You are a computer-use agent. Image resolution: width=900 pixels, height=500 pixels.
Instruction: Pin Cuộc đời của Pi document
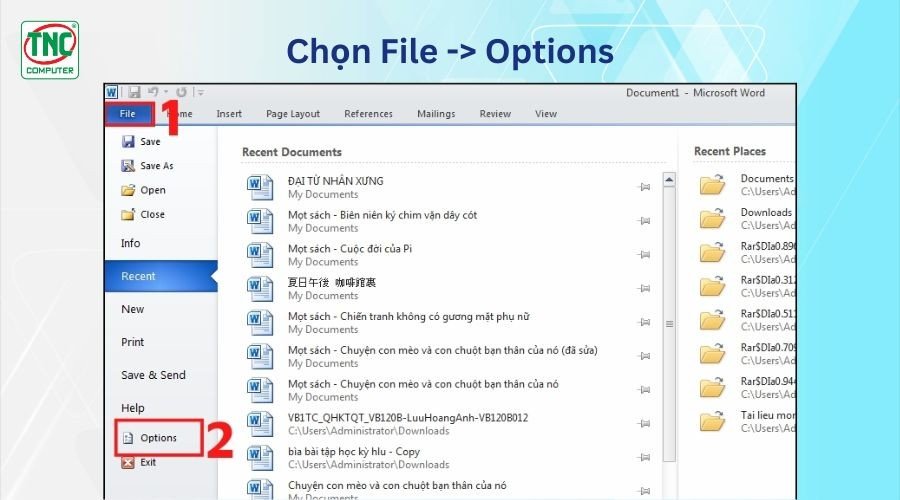645,254
